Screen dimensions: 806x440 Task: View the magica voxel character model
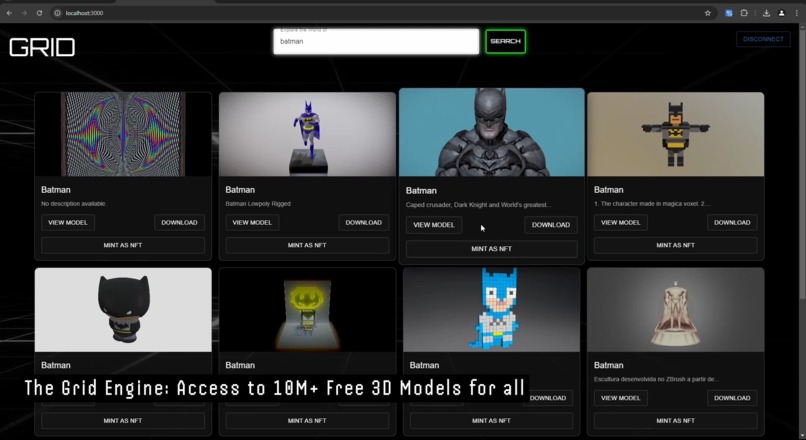pos(620,223)
